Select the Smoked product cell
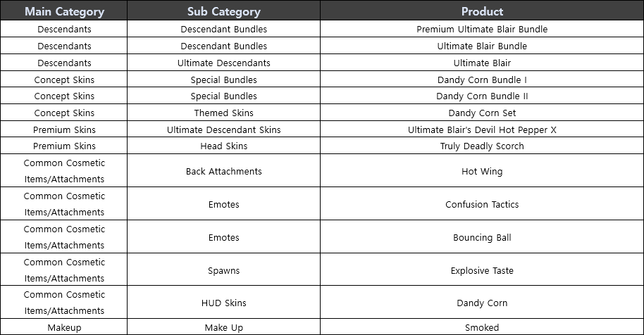This screenshot has height=335, width=644. click(482, 327)
